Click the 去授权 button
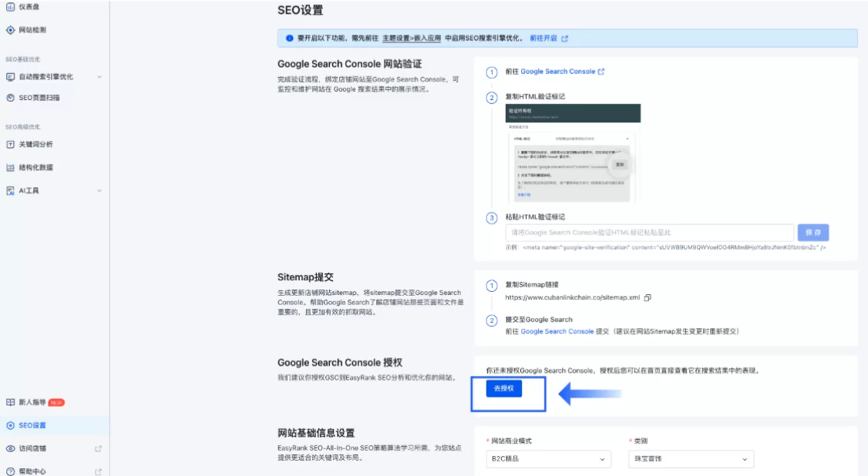The width and height of the screenshot is (868, 476). 503,389
